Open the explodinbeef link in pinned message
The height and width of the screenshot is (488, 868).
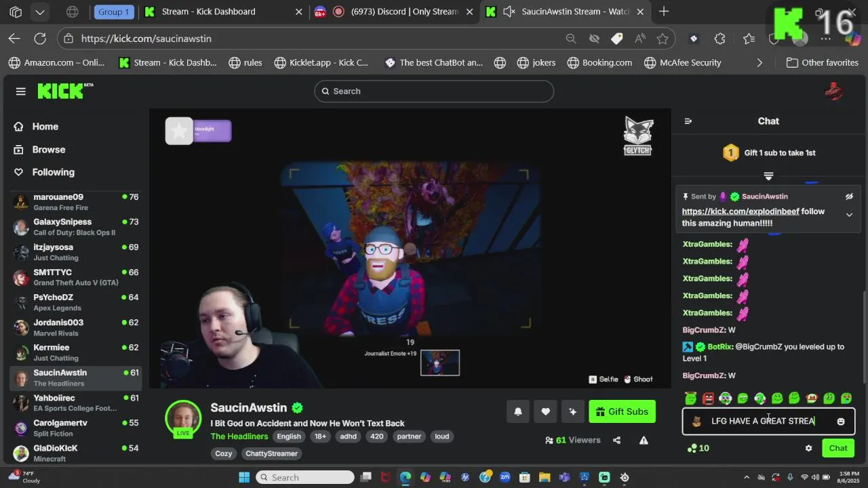741,211
